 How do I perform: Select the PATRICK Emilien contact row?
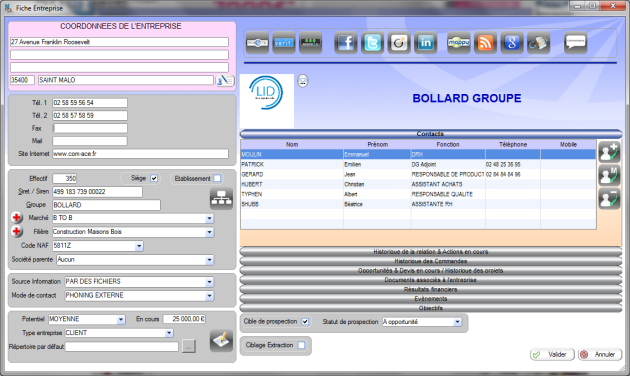418,164
